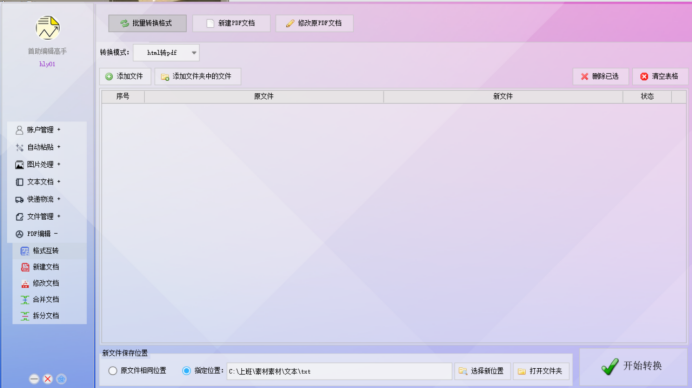The image size is (692, 389).
Task: Expand the 账户管理 sidebar section
Action: [x=47, y=130]
